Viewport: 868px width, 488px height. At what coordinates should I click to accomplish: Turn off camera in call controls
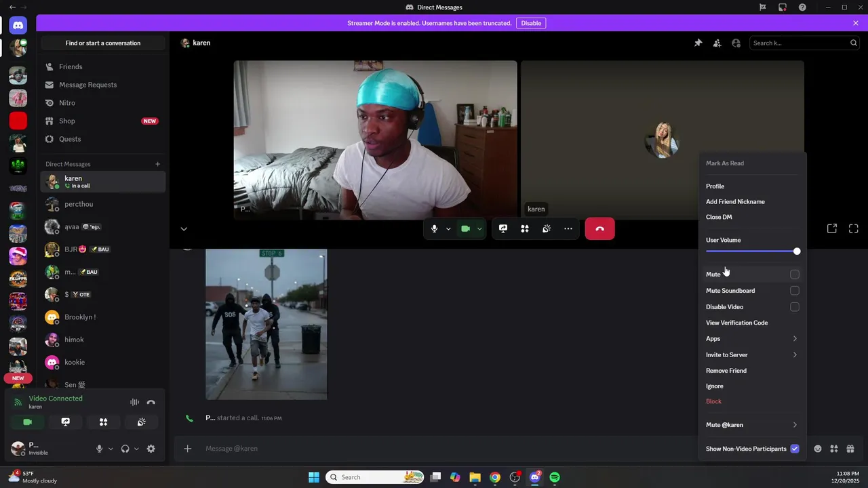coord(465,229)
